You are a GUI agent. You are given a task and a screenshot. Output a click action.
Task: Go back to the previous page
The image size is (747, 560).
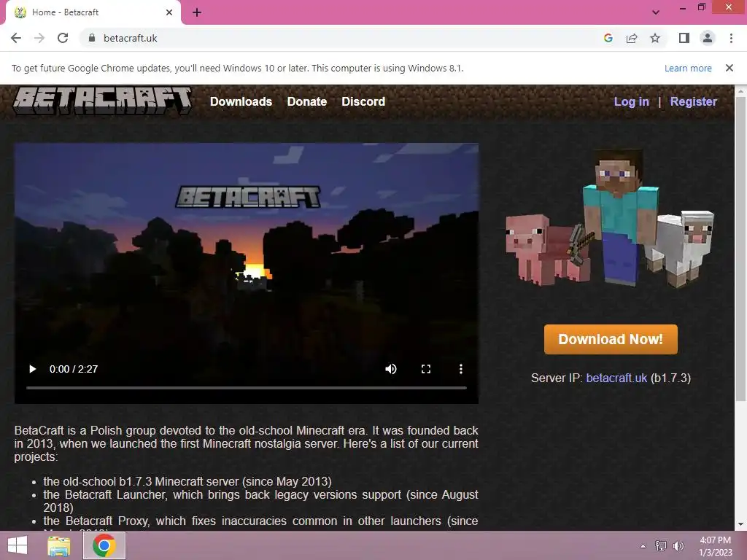point(16,38)
